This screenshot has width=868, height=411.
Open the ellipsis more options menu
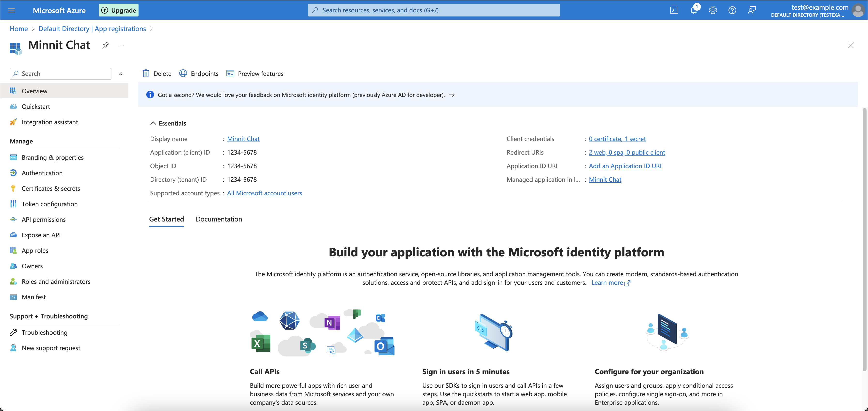(121, 45)
